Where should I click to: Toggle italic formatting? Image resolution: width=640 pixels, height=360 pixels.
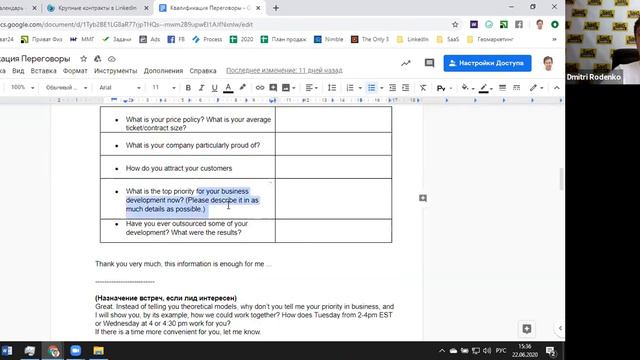pyautogui.click(x=201, y=88)
